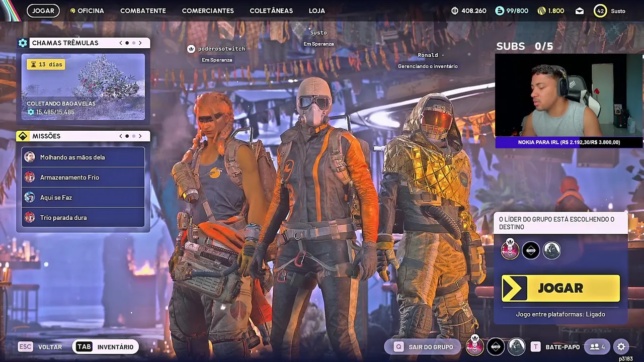This screenshot has width=644, height=362.
Task: Go to next Chamas Trêmulas page arrow
Action: [140, 43]
